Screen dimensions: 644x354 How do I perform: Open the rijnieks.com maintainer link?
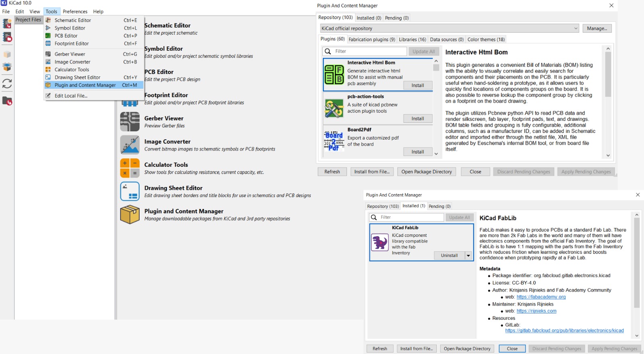(537, 311)
